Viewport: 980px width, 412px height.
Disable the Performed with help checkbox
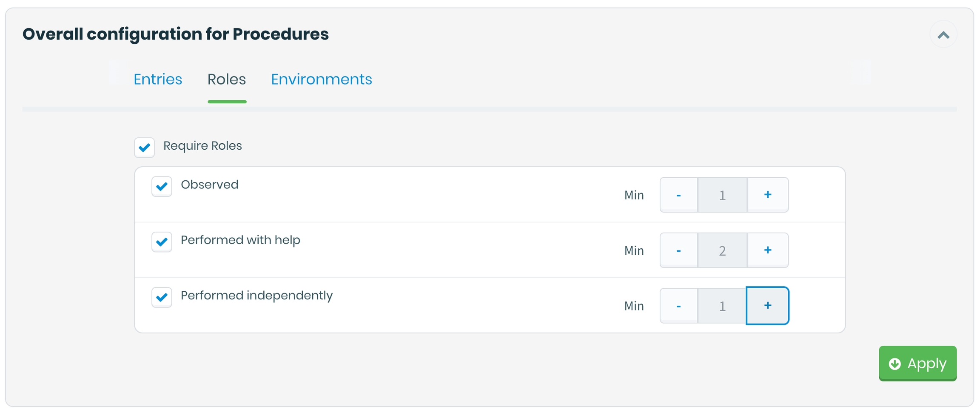point(162,242)
